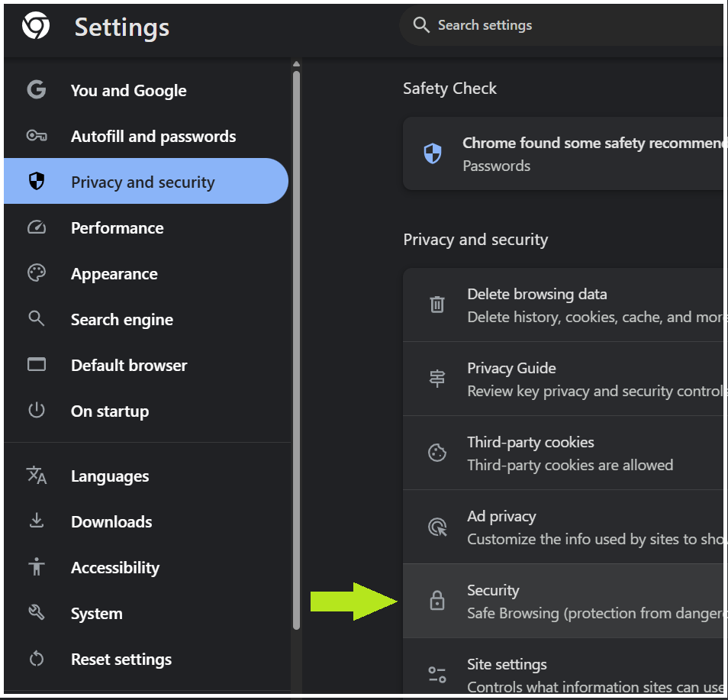
Task: Click the signpost icon for Privacy Guide
Action: [437, 379]
